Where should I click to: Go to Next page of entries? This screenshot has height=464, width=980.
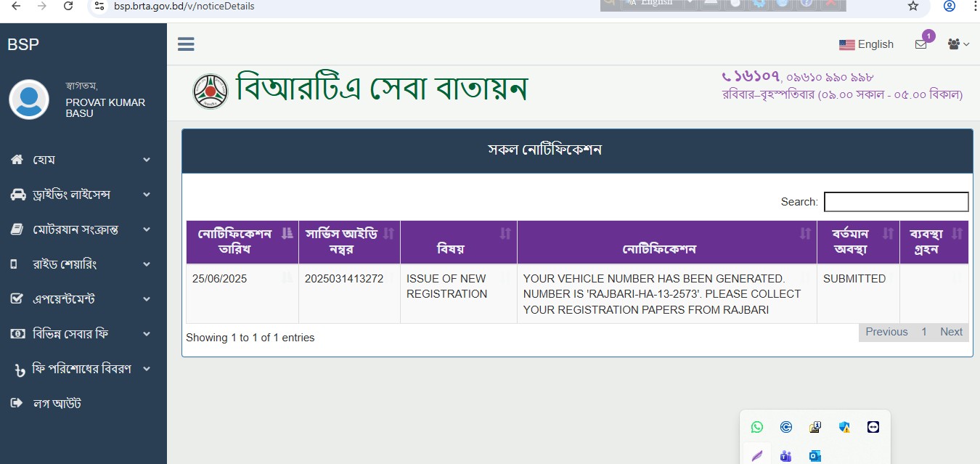tap(951, 332)
